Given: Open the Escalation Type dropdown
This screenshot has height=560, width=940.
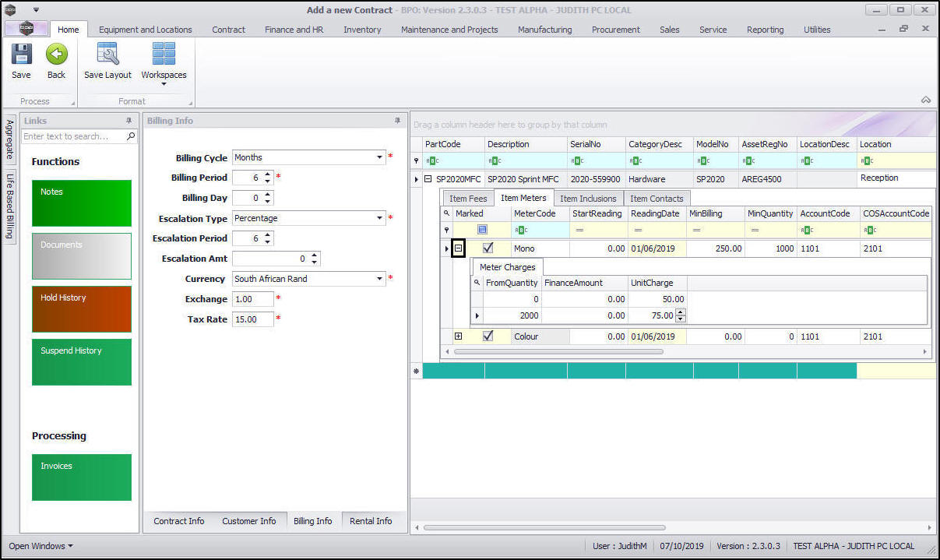Looking at the screenshot, I should pos(379,218).
